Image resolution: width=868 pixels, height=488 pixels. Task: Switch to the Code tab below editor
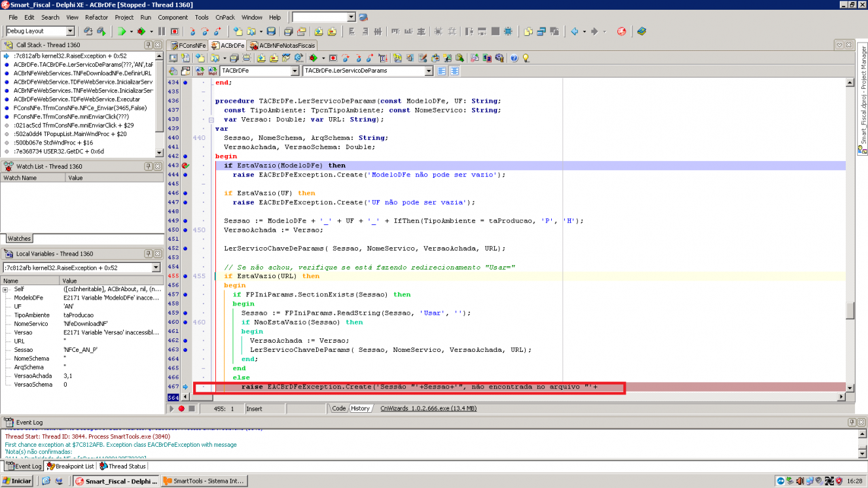click(338, 408)
